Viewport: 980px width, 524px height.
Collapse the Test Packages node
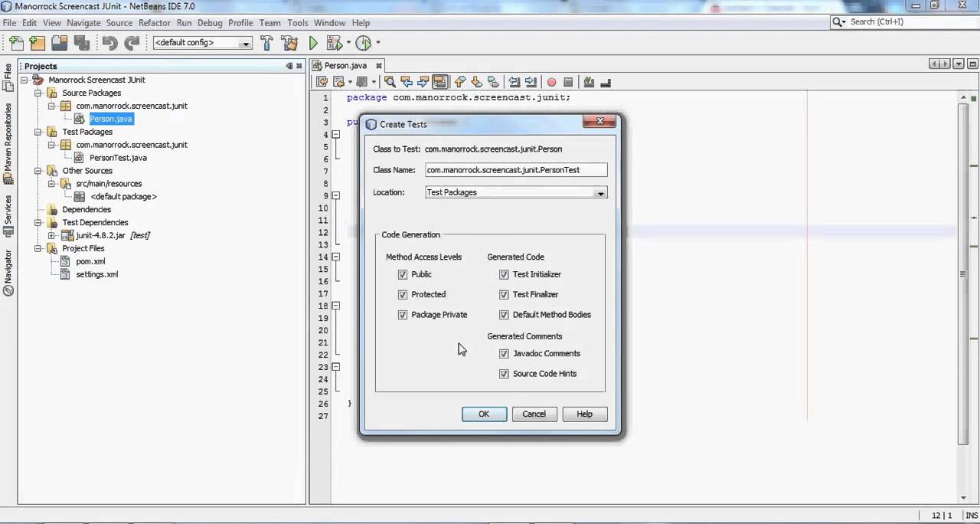point(38,132)
